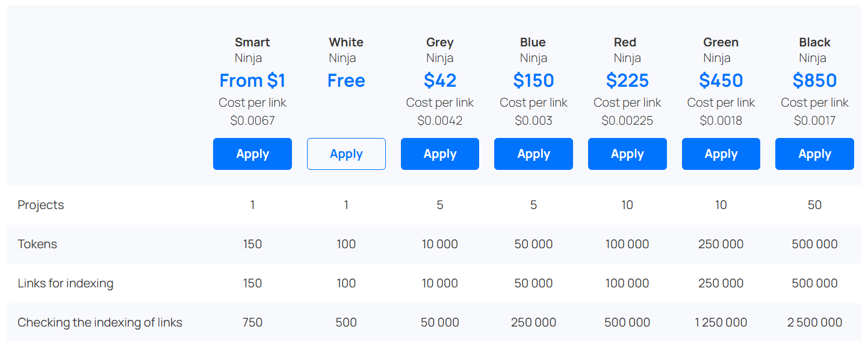Image resolution: width=868 pixels, height=341 pixels.
Task: Click the $42 Grey Ninja price
Action: (440, 81)
